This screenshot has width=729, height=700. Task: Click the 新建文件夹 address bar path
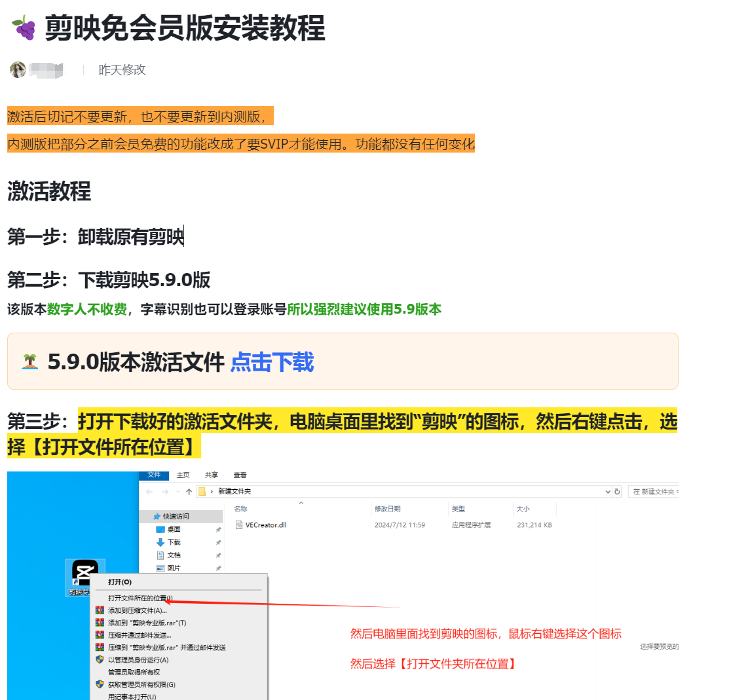point(234,491)
